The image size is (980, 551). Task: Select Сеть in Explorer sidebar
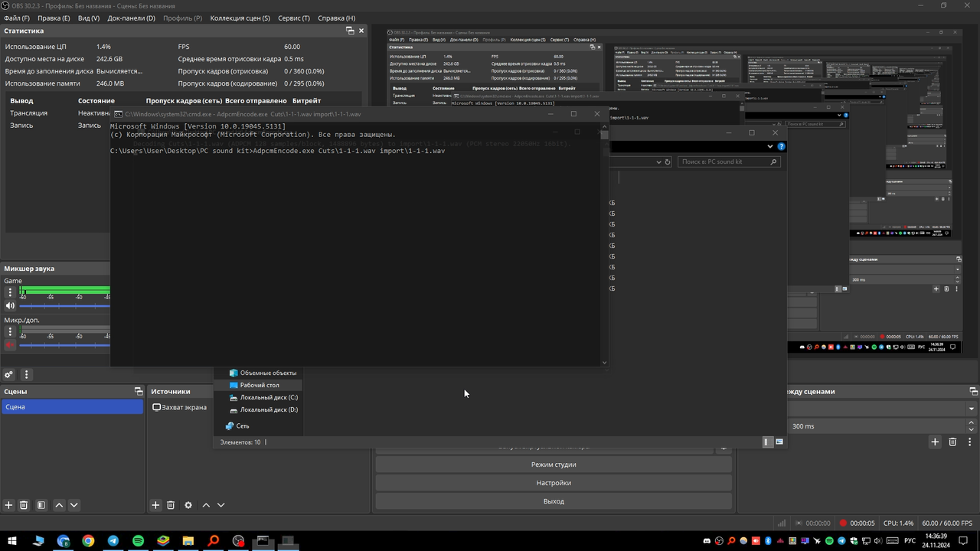pyautogui.click(x=237, y=425)
